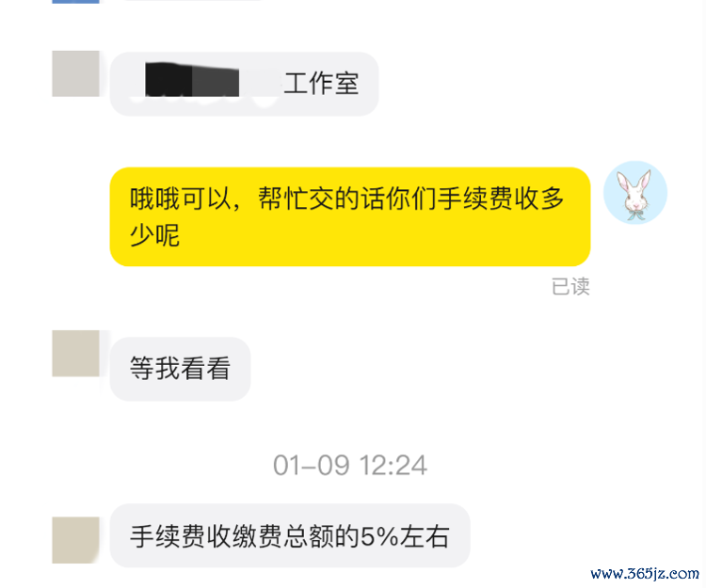Image resolution: width=706 pixels, height=588 pixels.
Task: Open the www.365jz.com watermark link
Action: click(644, 574)
